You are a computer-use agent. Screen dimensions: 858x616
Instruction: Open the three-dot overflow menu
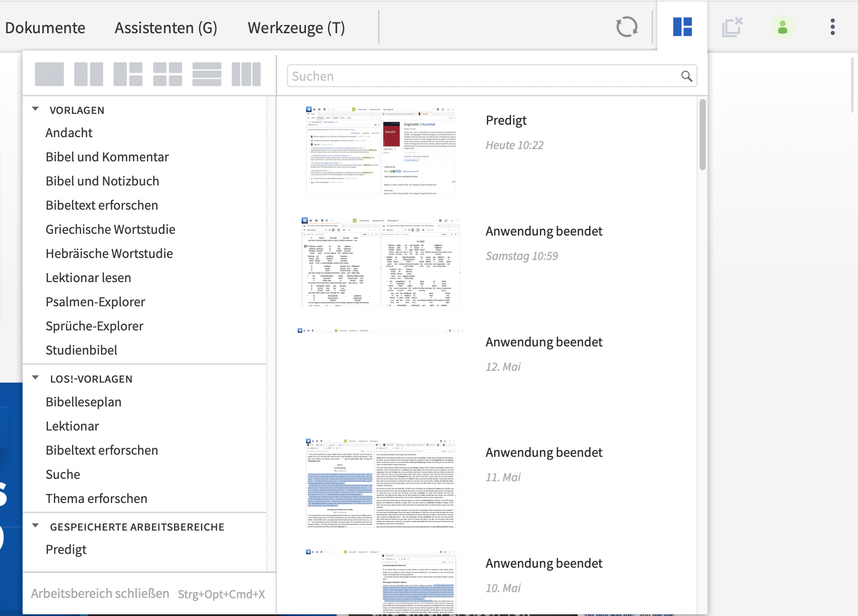(833, 27)
